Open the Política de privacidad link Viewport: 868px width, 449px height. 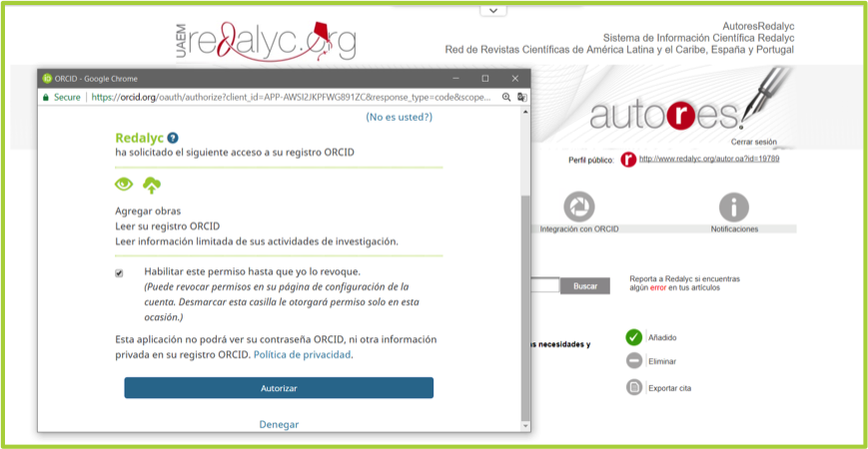pyautogui.click(x=302, y=354)
